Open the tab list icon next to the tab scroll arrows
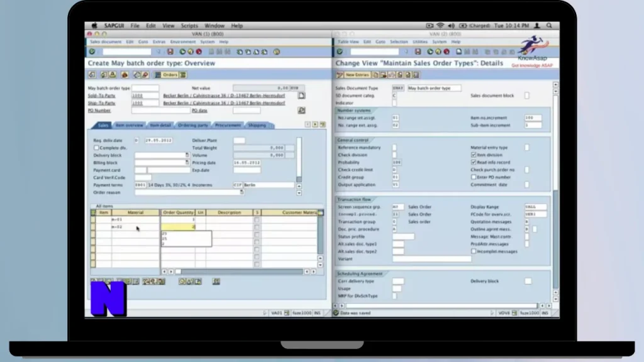Image resolution: width=644 pixels, height=362 pixels. (x=323, y=124)
